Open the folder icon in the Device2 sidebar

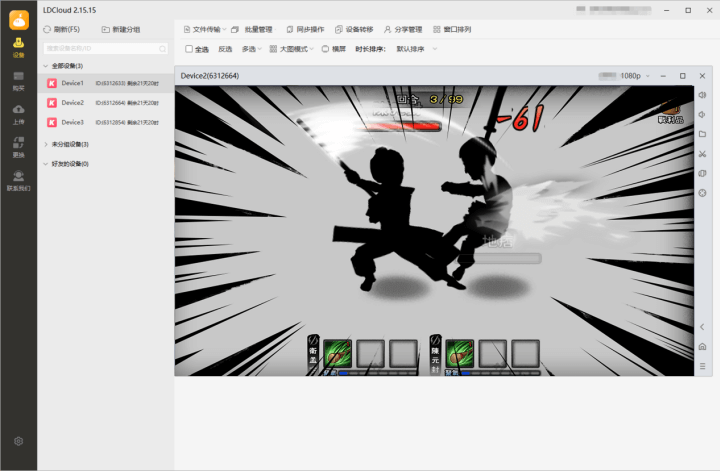click(x=702, y=134)
